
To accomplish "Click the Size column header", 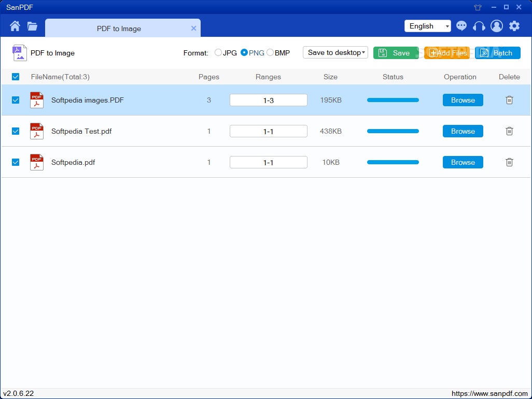I will [x=330, y=77].
